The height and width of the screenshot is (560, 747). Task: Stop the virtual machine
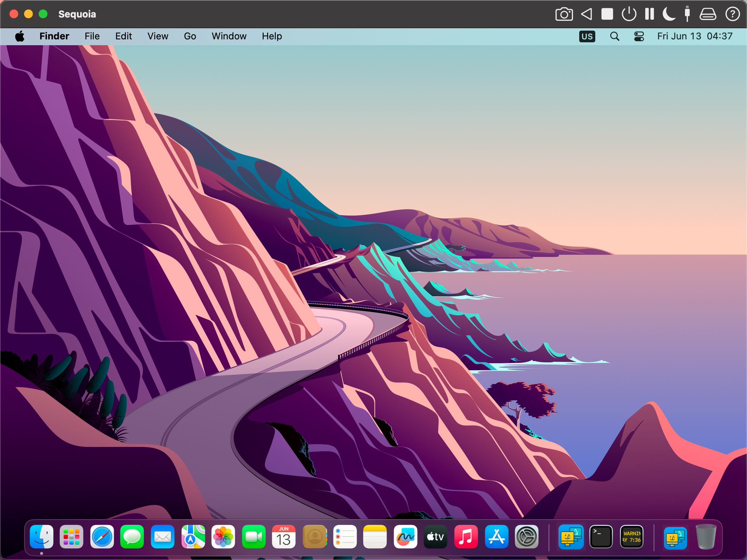click(x=607, y=14)
